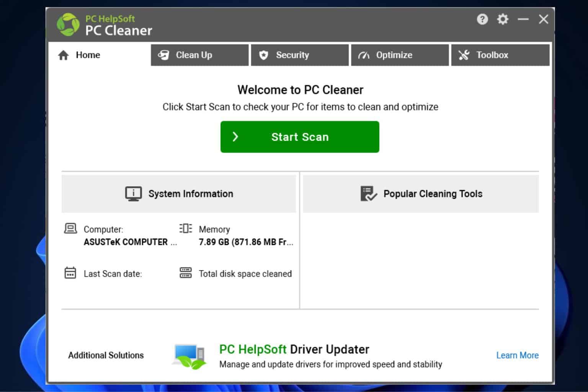
Task: Click the System Information monitor icon
Action: pos(133,194)
